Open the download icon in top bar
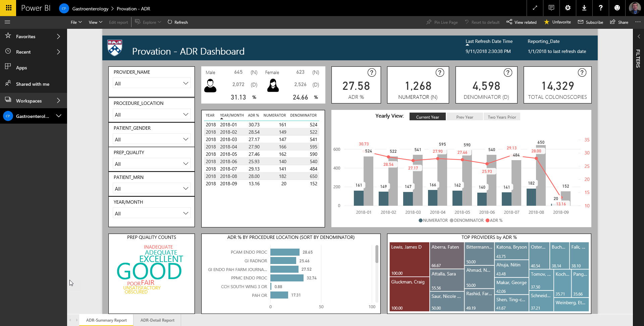 pos(584,8)
